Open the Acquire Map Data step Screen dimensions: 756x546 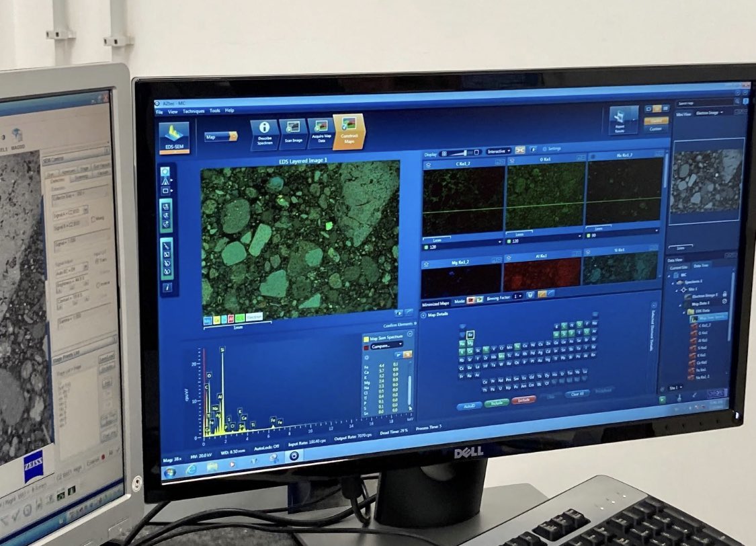pyautogui.click(x=321, y=131)
